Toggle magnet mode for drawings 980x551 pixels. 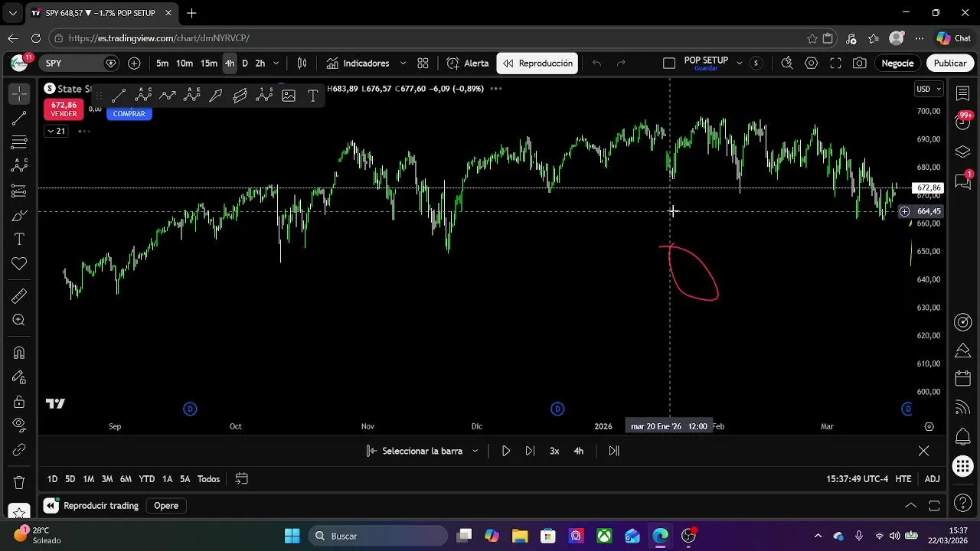coord(19,353)
